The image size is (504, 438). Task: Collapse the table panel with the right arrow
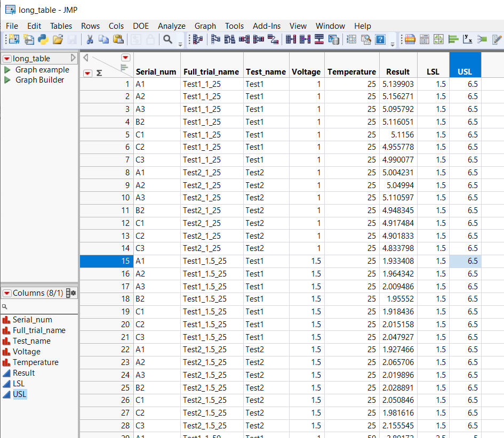coord(74,58)
